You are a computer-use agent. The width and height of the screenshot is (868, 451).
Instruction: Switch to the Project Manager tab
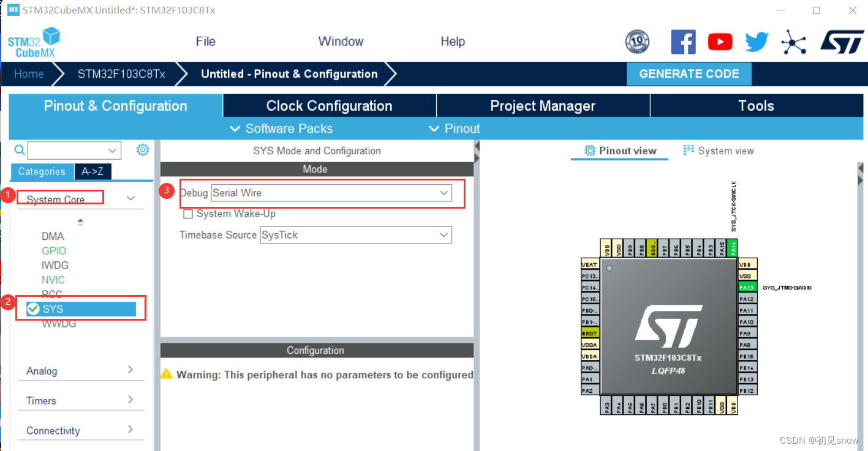[x=543, y=105]
